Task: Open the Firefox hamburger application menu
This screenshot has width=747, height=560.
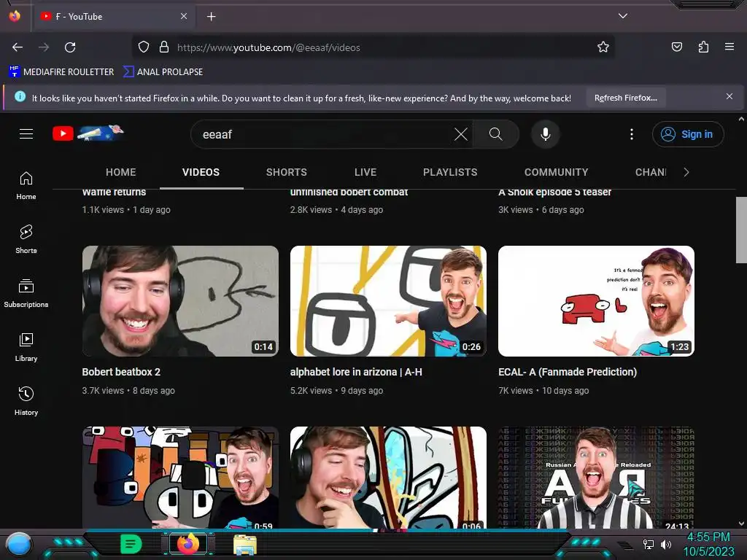Action: 729,47
